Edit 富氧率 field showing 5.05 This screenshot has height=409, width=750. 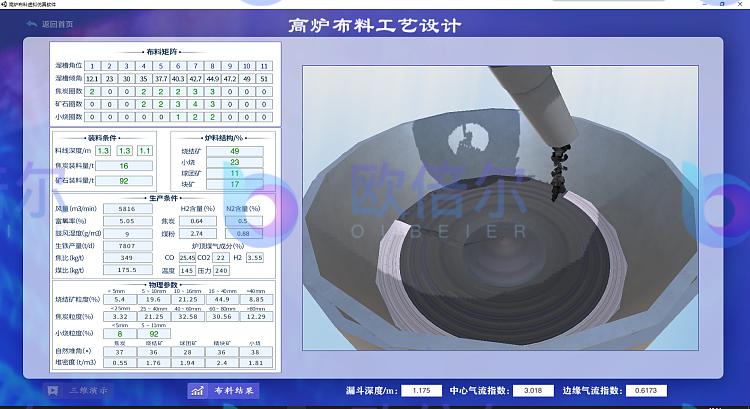tap(128, 221)
